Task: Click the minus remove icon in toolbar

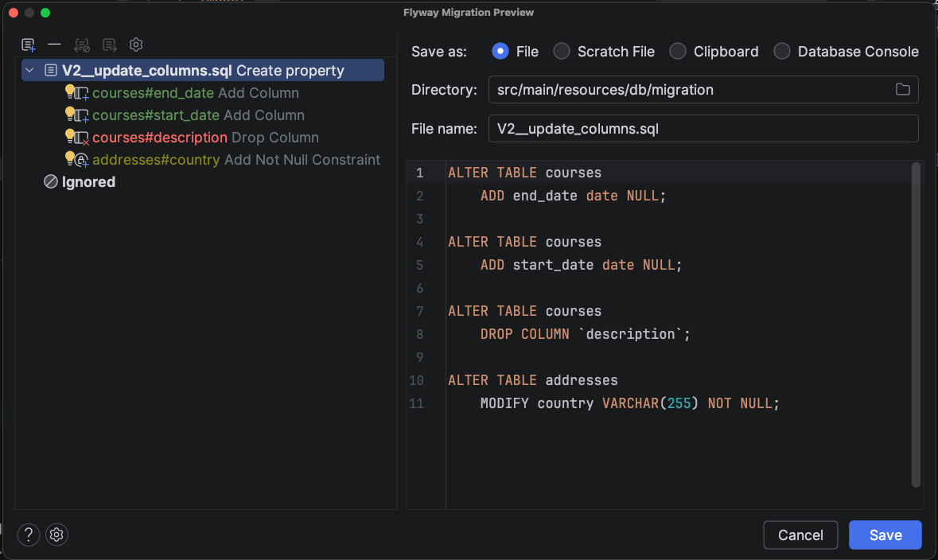Action: pyautogui.click(x=54, y=45)
